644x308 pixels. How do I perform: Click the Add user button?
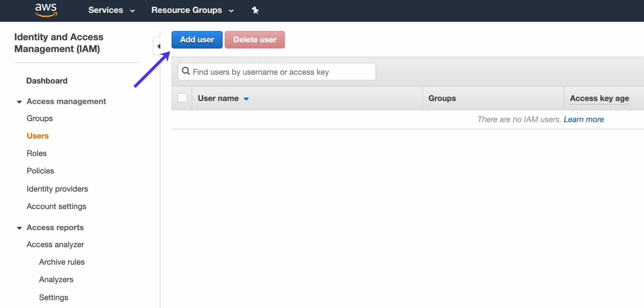pos(197,39)
